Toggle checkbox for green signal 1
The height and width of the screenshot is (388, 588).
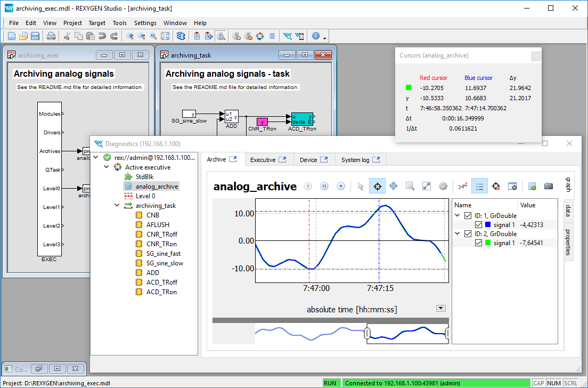(x=478, y=243)
